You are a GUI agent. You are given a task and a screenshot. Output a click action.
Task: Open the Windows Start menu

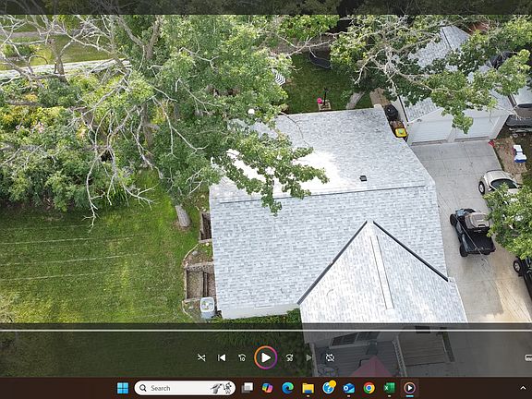tap(123, 388)
